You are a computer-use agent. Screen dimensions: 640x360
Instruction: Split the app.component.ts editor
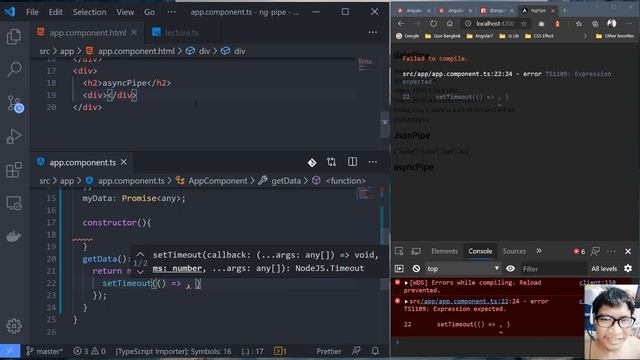coord(352,162)
